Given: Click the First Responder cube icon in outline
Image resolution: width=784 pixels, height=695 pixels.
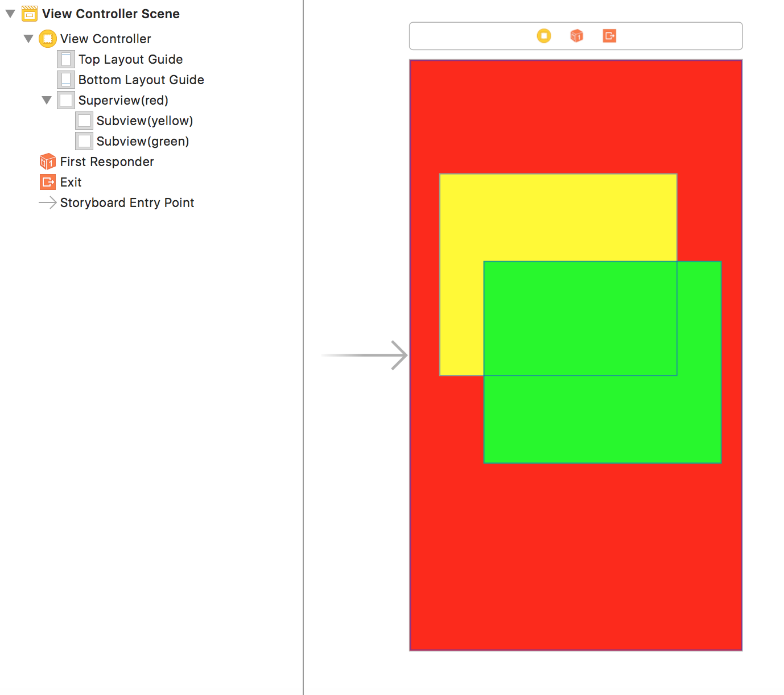Looking at the screenshot, I should [x=48, y=162].
